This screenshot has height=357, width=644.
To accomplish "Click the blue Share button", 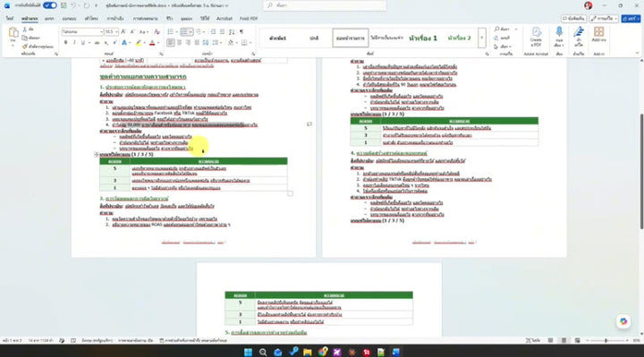I will (x=631, y=19).
